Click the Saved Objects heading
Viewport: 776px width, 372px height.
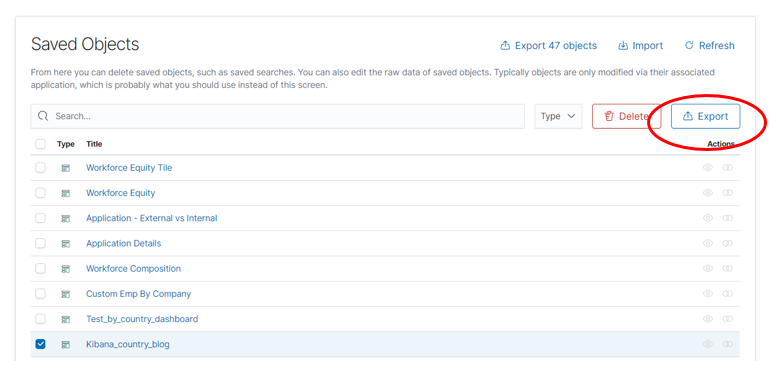(85, 45)
